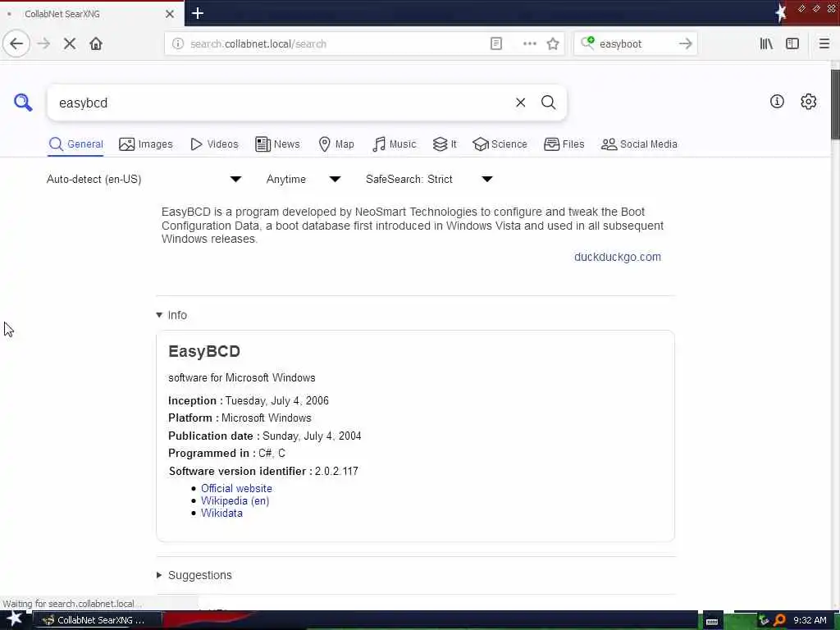Screen dimensions: 840x630
Task: Click the 'Inception : Tuesday, July 4, 2006' line
Action: (249, 400)
